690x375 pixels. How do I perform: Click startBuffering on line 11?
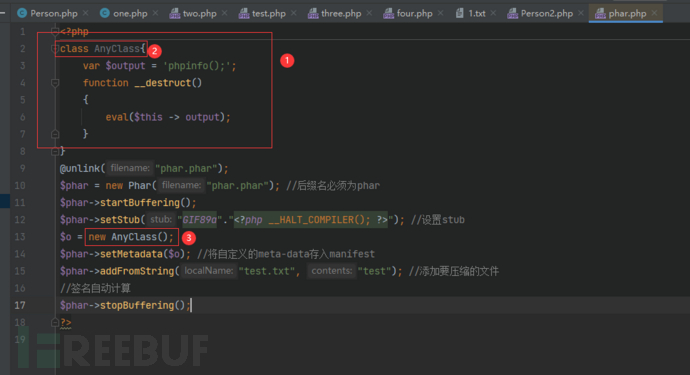click(140, 202)
